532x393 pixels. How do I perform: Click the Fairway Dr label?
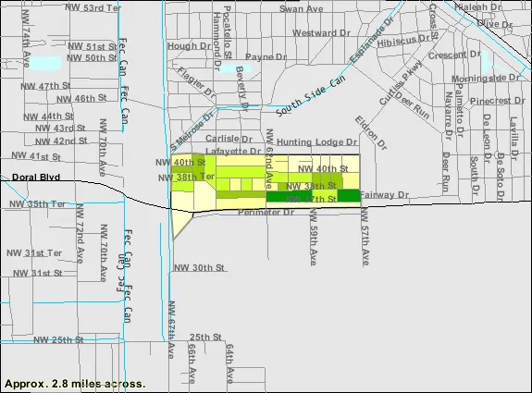(x=384, y=195)
